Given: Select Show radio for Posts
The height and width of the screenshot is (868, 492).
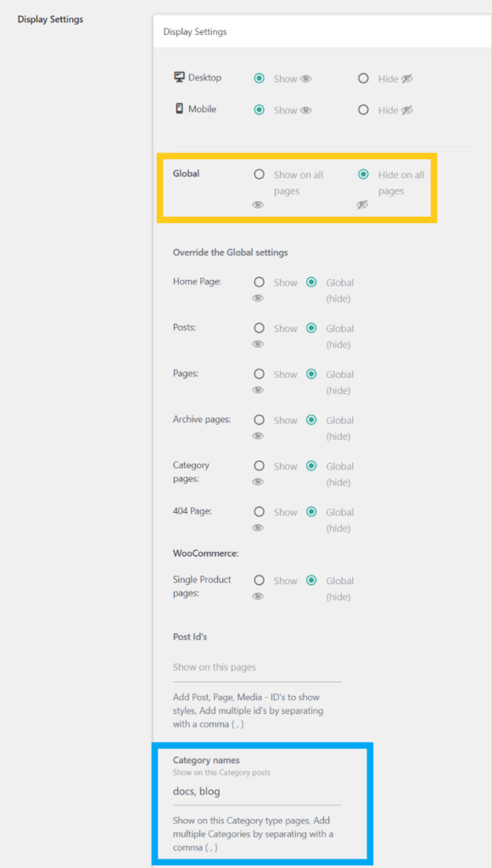Looking at the screenshot, I should point(259,328).
